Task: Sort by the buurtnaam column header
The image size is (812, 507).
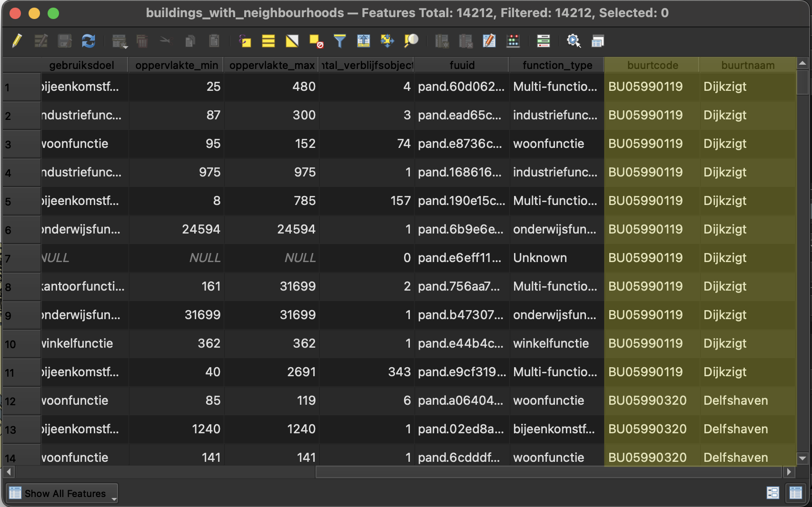Action: pos(747,65)
